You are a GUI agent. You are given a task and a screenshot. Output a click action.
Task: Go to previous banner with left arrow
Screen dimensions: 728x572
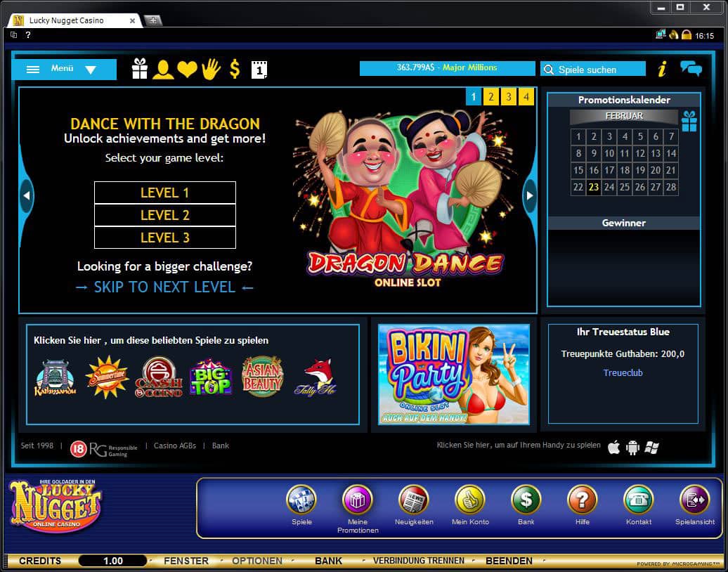(x=27, y=195)
